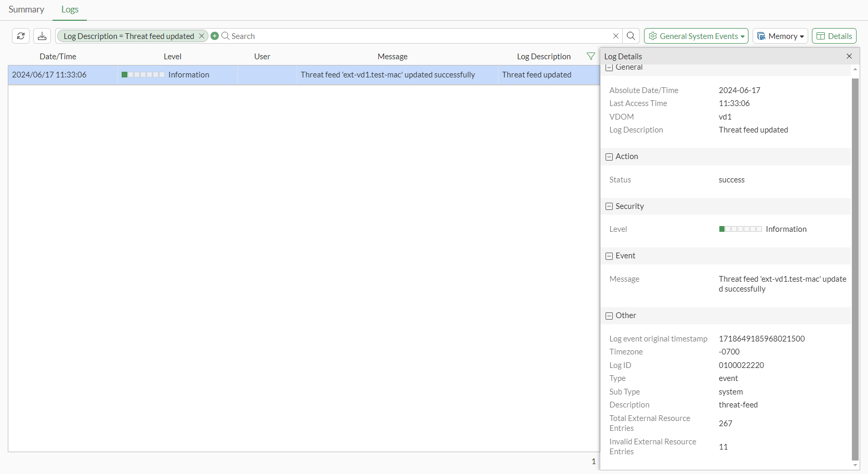
Task: Click the refresh logs icon
Action: 21,36
